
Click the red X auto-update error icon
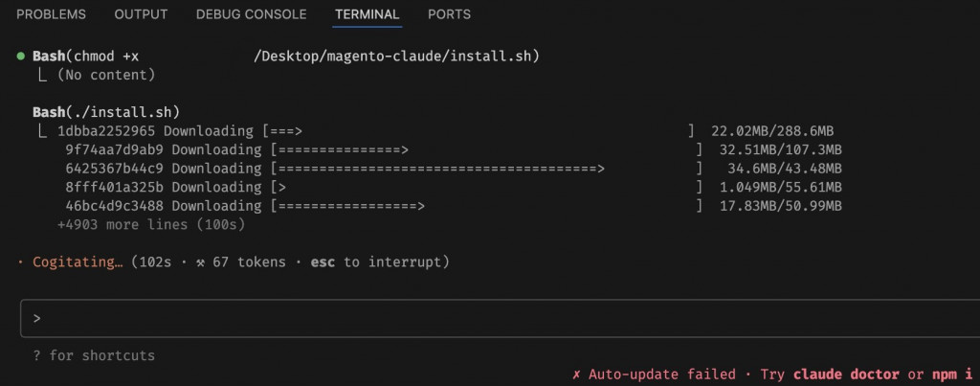point(576,374)
